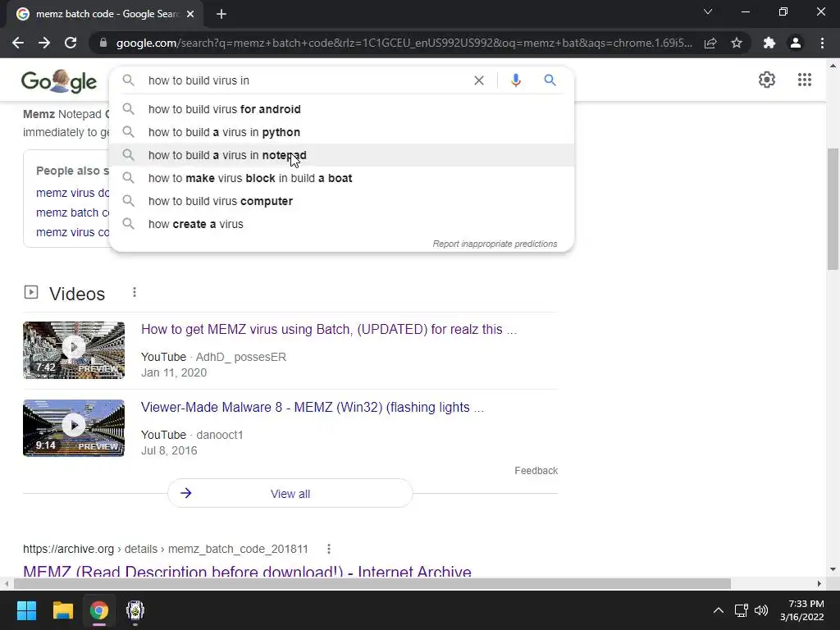Open Google apps grid
This screenshot has height=630, width=840.
804,80
